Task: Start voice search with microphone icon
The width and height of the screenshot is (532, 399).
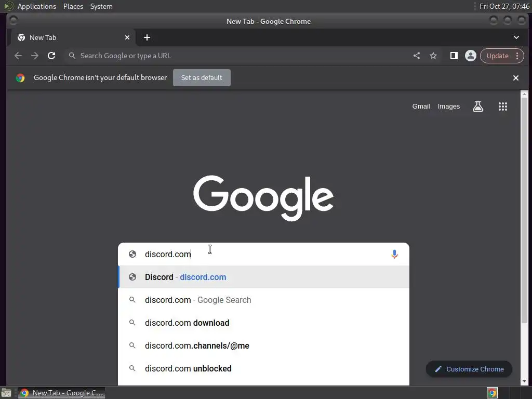Action: pyautogui.click(x=394, y=254)
